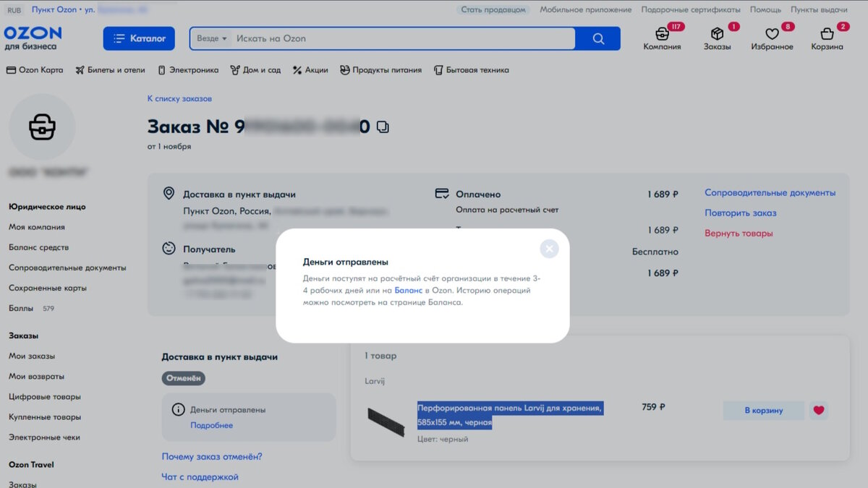Open 'Билеты и отели' category
This screenshot has height=488, width=868.
click(x=110, y=70)
